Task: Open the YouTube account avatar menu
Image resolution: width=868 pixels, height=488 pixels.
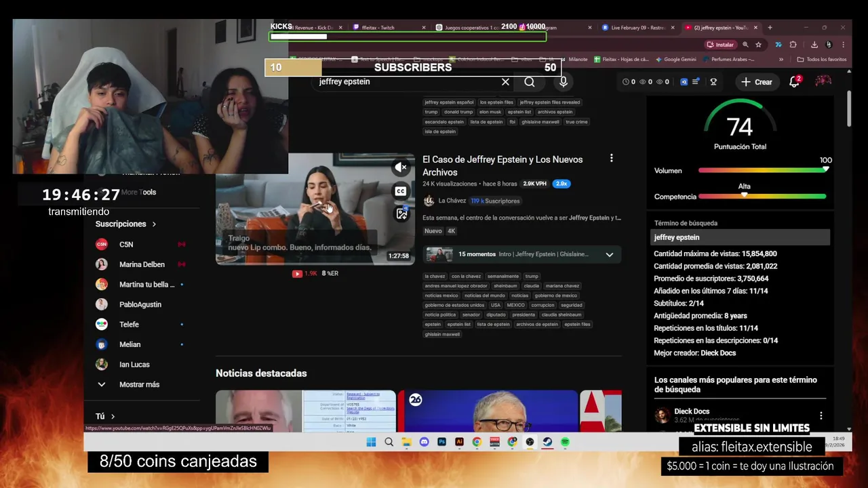Action: (x=823, y=81)
